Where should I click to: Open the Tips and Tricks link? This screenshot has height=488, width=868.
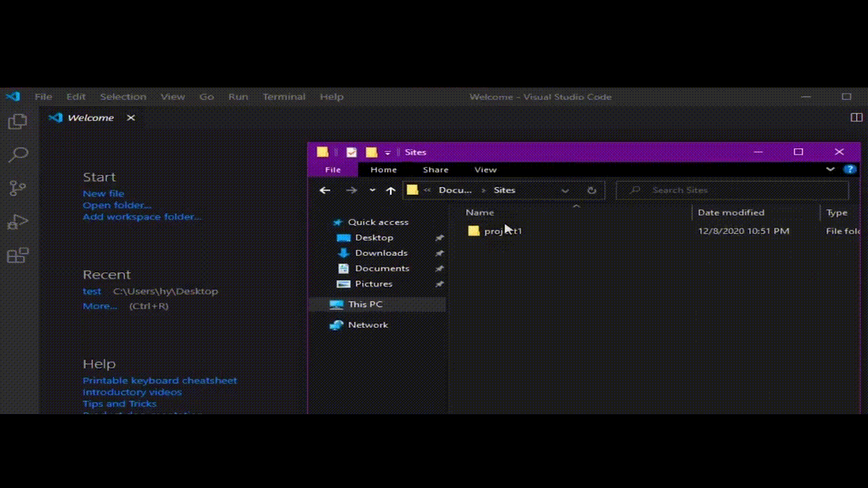click(x=119, y=404)
